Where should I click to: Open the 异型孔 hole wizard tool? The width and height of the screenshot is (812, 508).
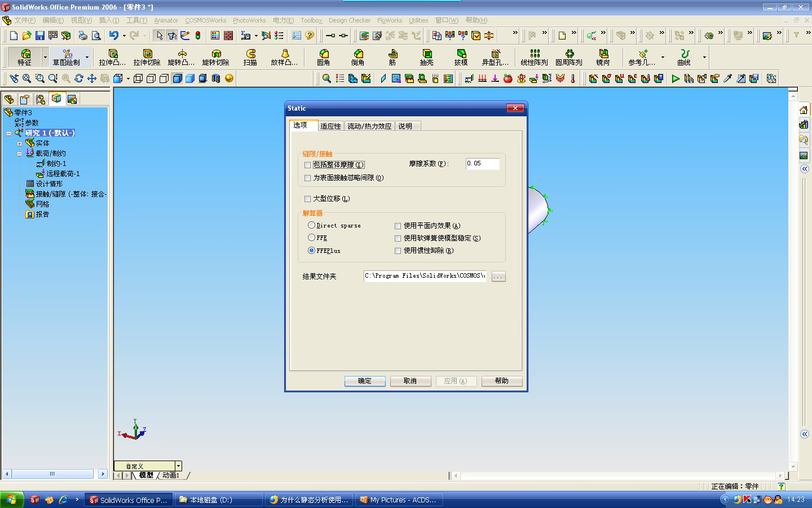(495, 57)
